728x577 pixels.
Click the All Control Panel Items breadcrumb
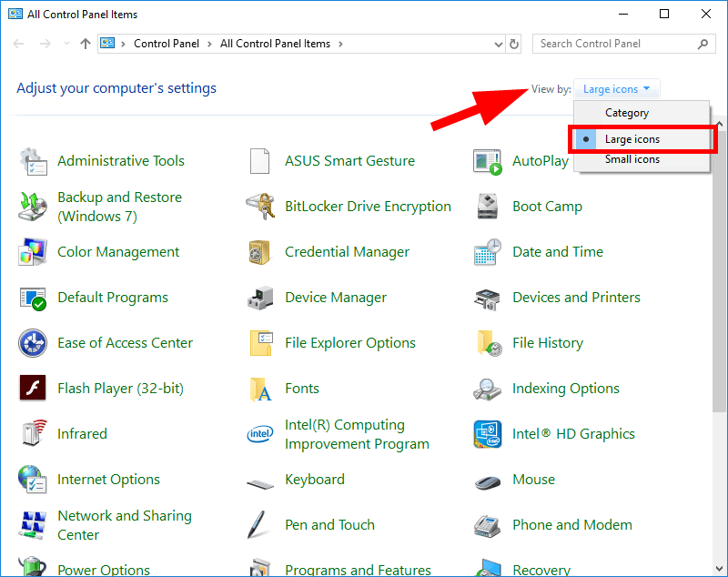(275, 44)
